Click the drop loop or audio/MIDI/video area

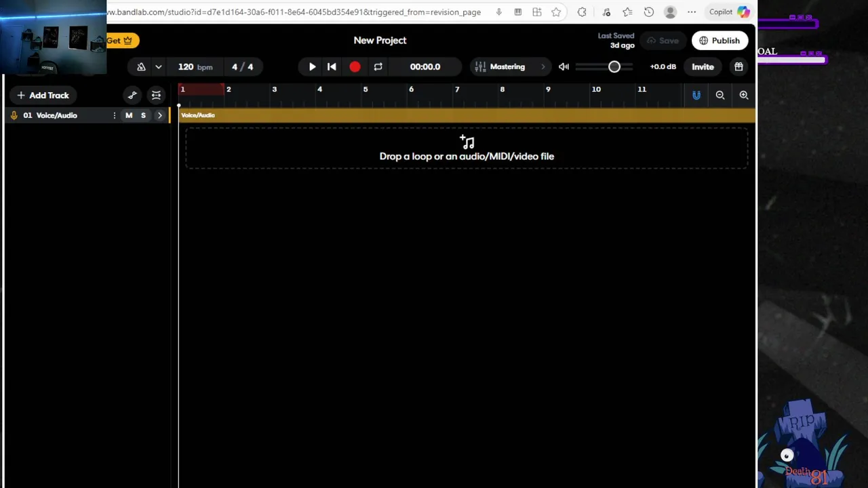pos(467,148)
